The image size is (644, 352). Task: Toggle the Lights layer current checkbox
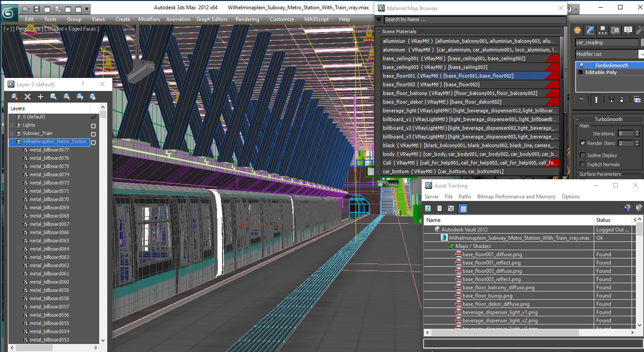point(93,126)
